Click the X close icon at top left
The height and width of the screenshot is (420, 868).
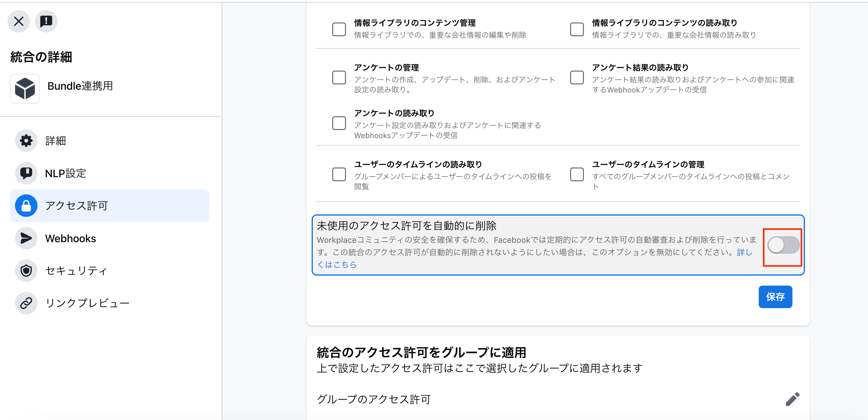click(x=19, y=21)
